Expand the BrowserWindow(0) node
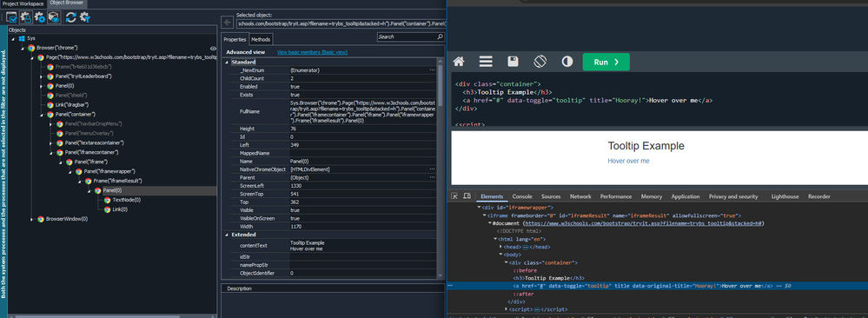Viewport: 868px width, 318px height. point(32,219)
